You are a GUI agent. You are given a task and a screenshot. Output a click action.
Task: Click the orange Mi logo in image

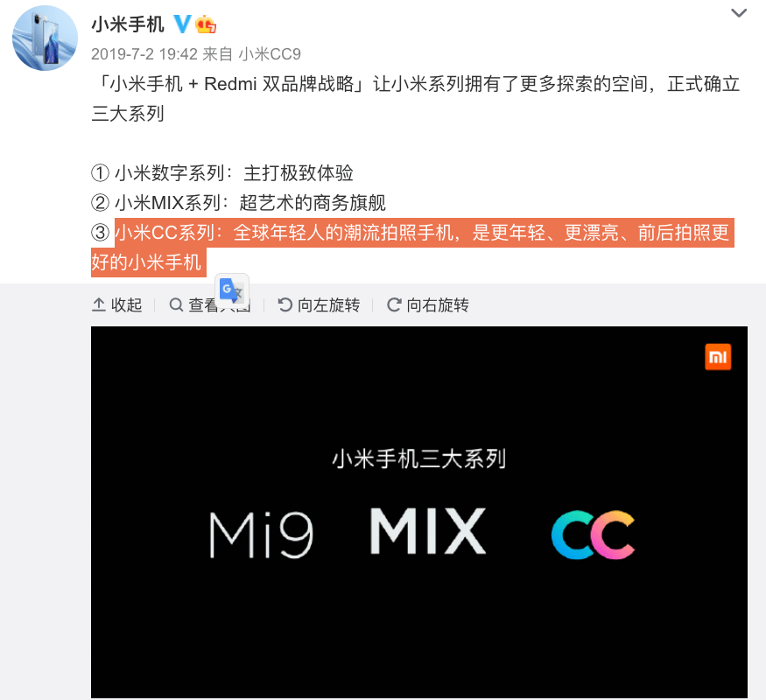tap(718, 357)
